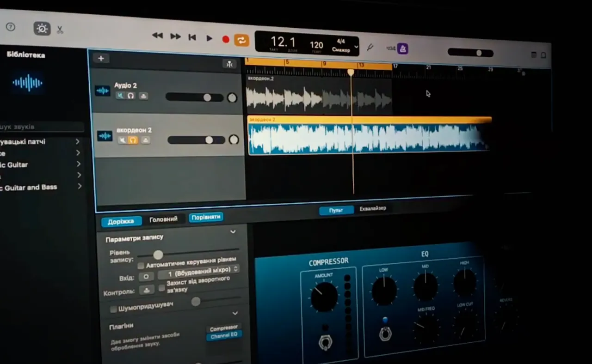Viewport: 592px width, 364px height.
Task: Click the 4/4 time signature
Action: tap(341, 42)
